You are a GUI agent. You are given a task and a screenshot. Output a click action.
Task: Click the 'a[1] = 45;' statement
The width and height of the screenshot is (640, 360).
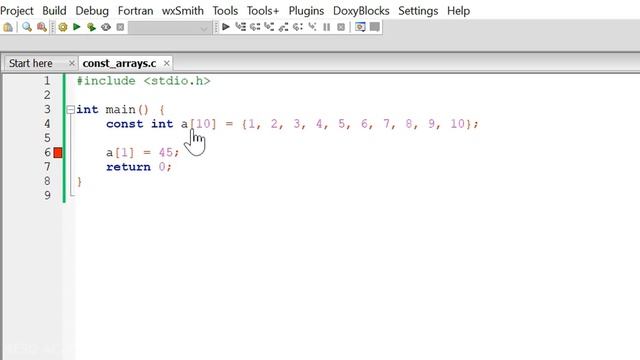point(142,153)
